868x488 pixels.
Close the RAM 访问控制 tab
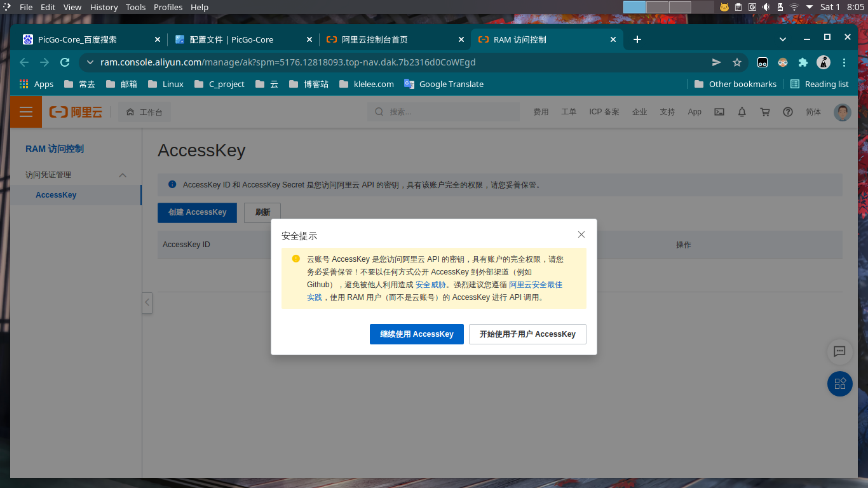click(x=613, y=39)
